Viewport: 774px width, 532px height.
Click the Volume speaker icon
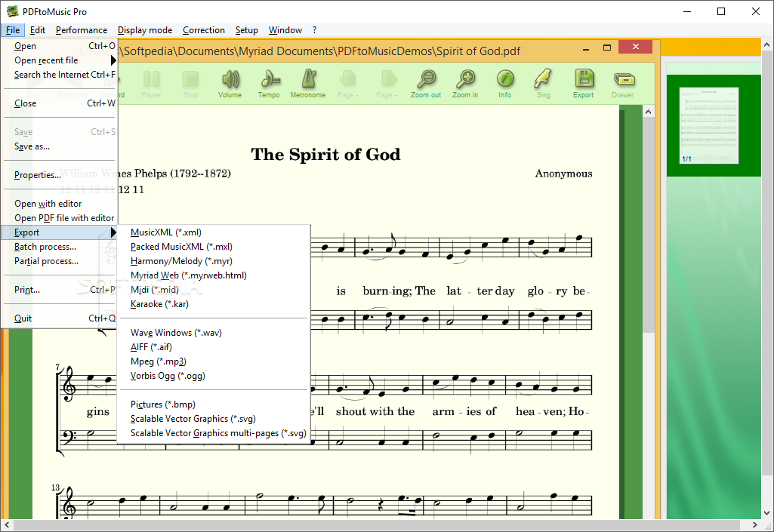tap(230, 79)
